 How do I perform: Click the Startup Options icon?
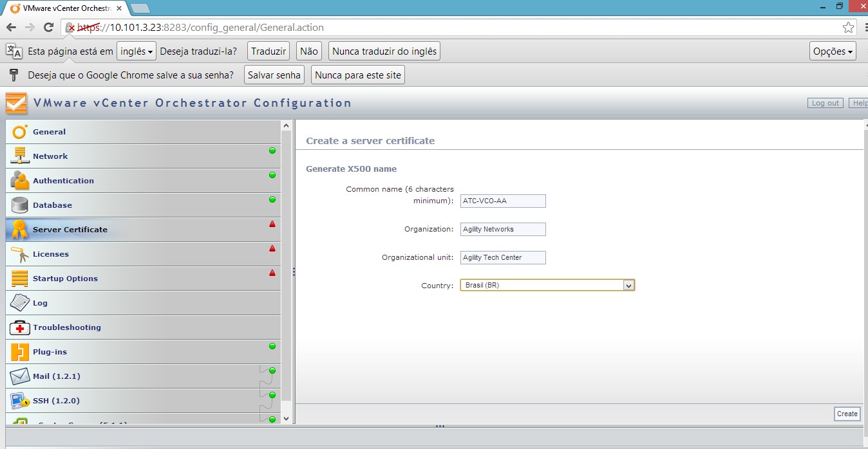(x=20, y=279)
